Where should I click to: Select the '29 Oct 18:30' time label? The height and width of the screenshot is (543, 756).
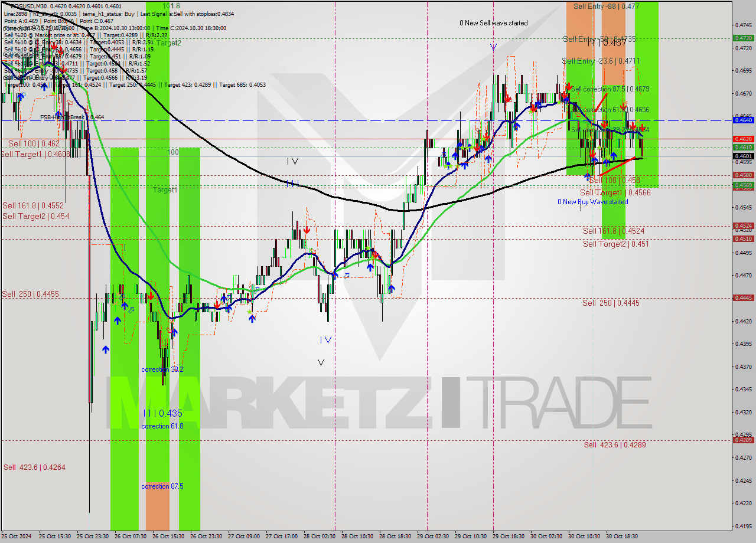(x=509, y=537)
